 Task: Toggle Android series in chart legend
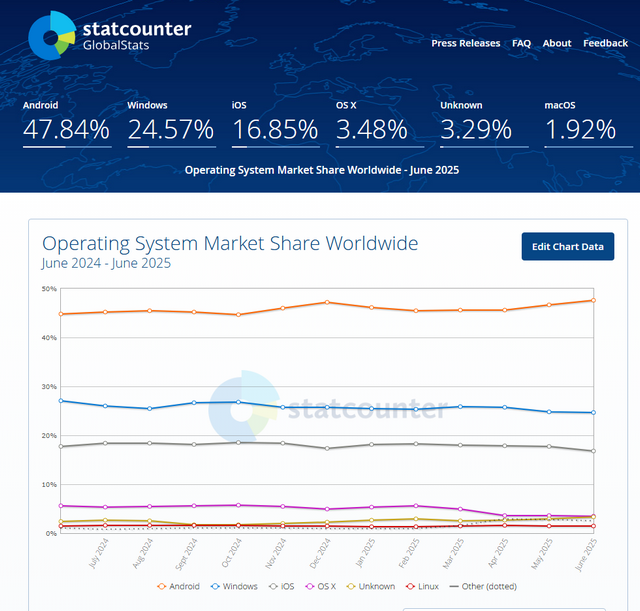coord(178,587)
